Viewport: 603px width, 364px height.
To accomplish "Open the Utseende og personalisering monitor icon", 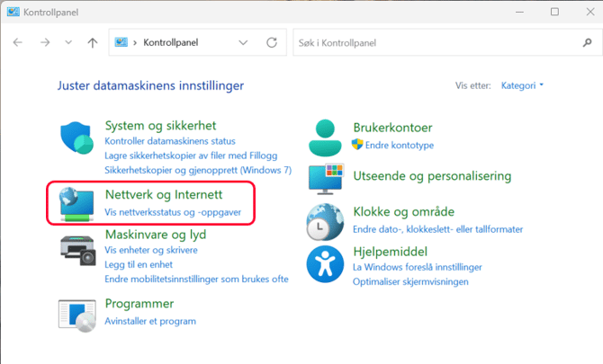I will tap(326, 179).
